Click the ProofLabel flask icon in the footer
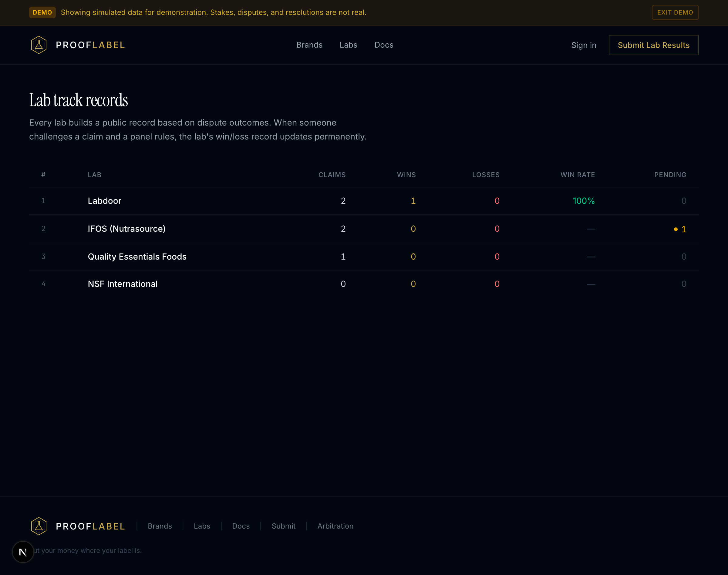Image resolution: width=728 pixels, height=575 pixels. click(x=39, y=526)
